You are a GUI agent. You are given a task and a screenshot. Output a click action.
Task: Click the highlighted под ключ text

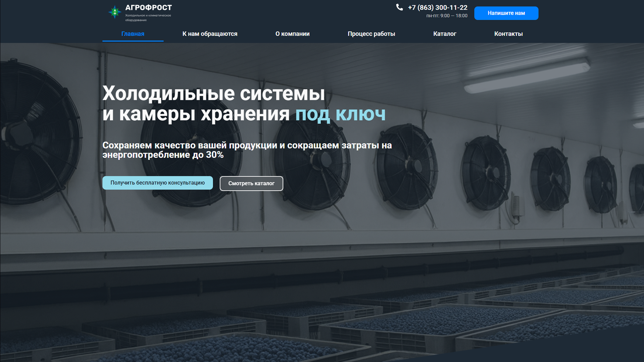click(x=340, y=114)
